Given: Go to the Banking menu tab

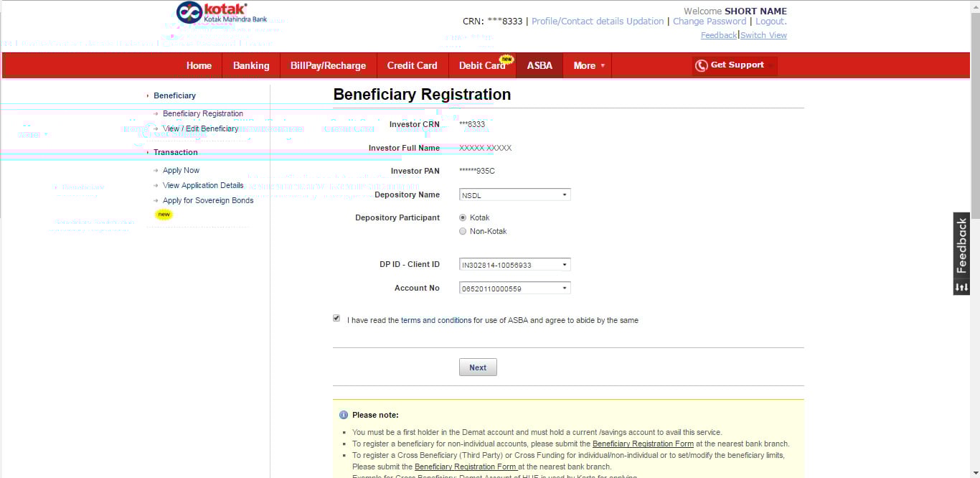Looking at the screenshot, I should (251, 65).
